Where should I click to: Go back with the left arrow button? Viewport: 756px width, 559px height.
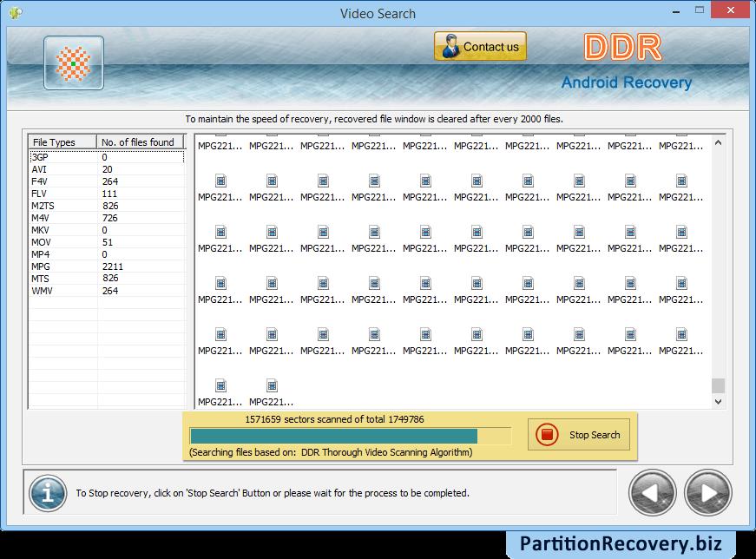(653, 493)
